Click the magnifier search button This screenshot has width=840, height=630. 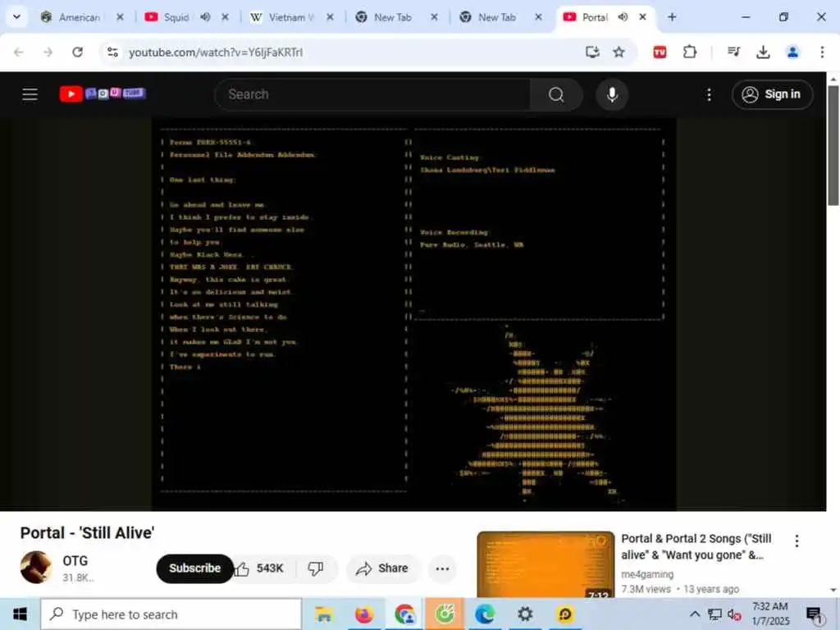tap(556, 94)
